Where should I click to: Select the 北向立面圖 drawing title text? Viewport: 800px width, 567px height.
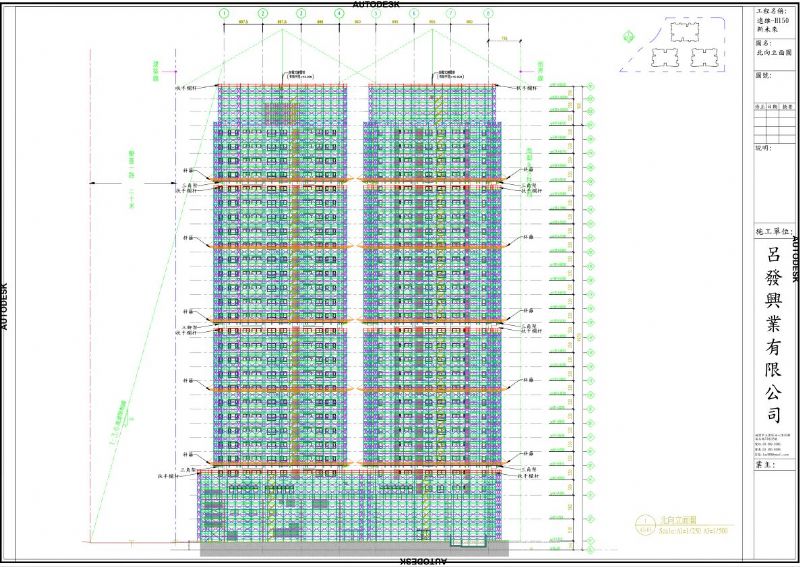[681, 520]
